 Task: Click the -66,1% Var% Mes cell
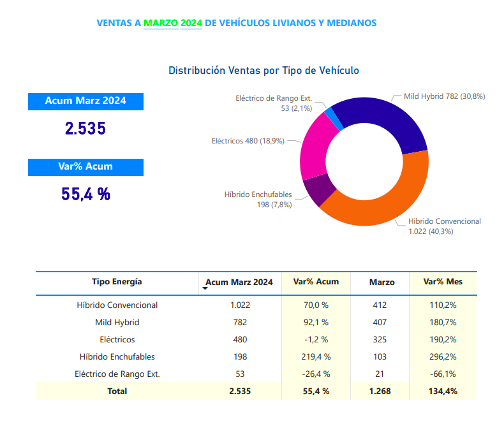pyautogui.click(x=443, y=374)
